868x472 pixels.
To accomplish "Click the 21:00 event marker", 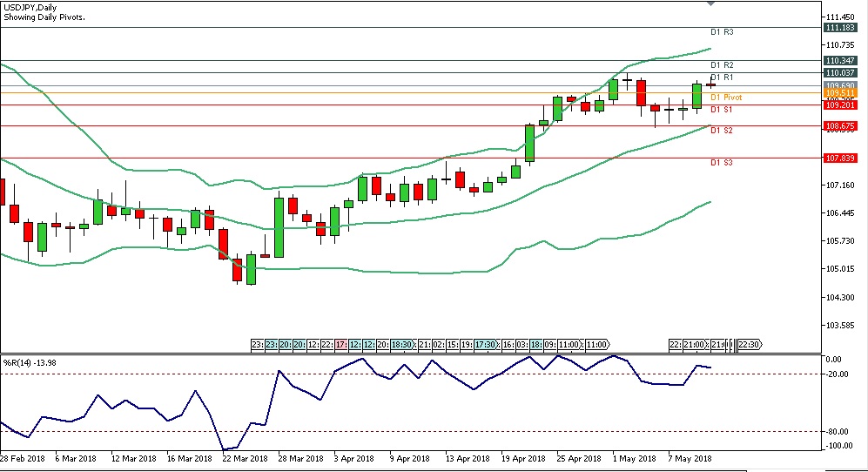I will (695, 344).
